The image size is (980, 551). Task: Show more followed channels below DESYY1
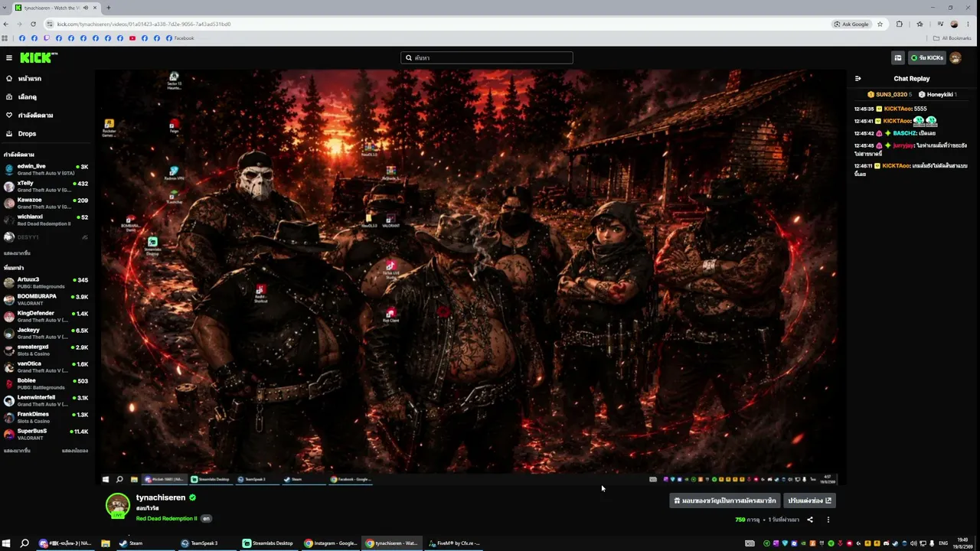[x=17, y=253]
